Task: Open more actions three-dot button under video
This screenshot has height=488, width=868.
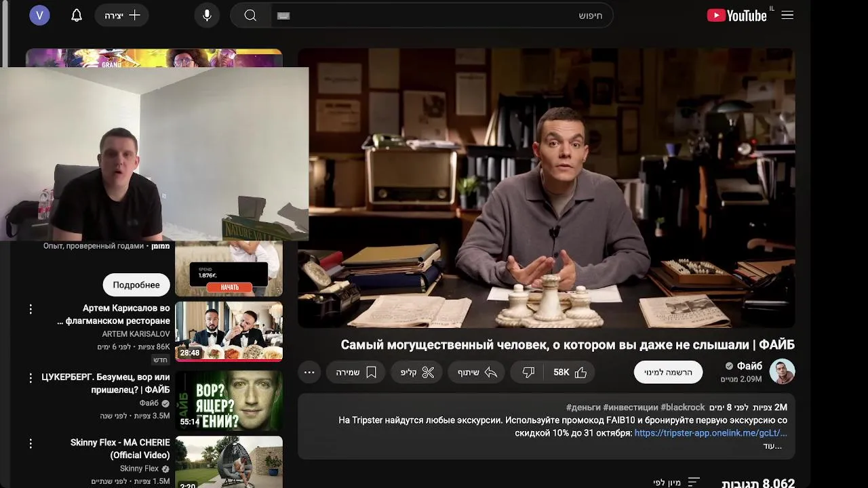Action: 309,372
